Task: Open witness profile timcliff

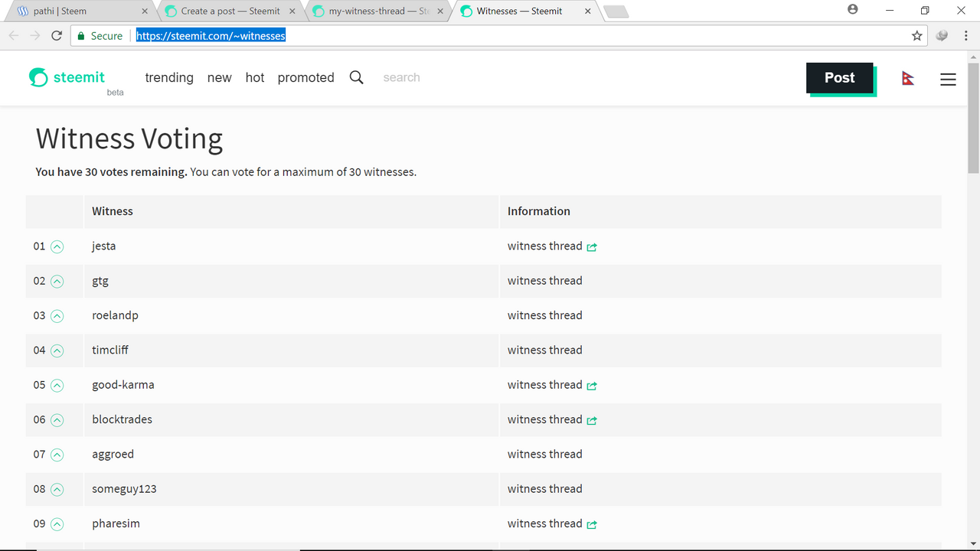Action: tap(110, 350)
